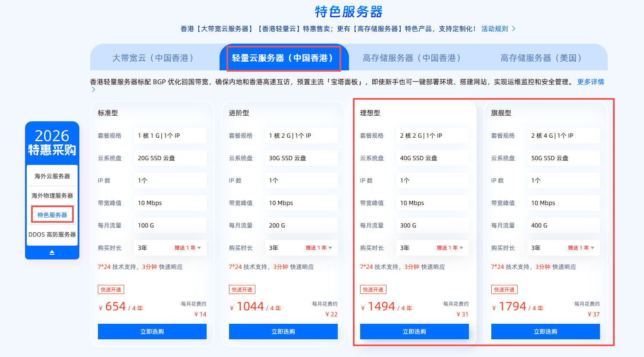This screenshot has height=357, width=644.
Task: Open the 购买时长 dropdown on 进阶型 card
Action: (x=301, y=247)
